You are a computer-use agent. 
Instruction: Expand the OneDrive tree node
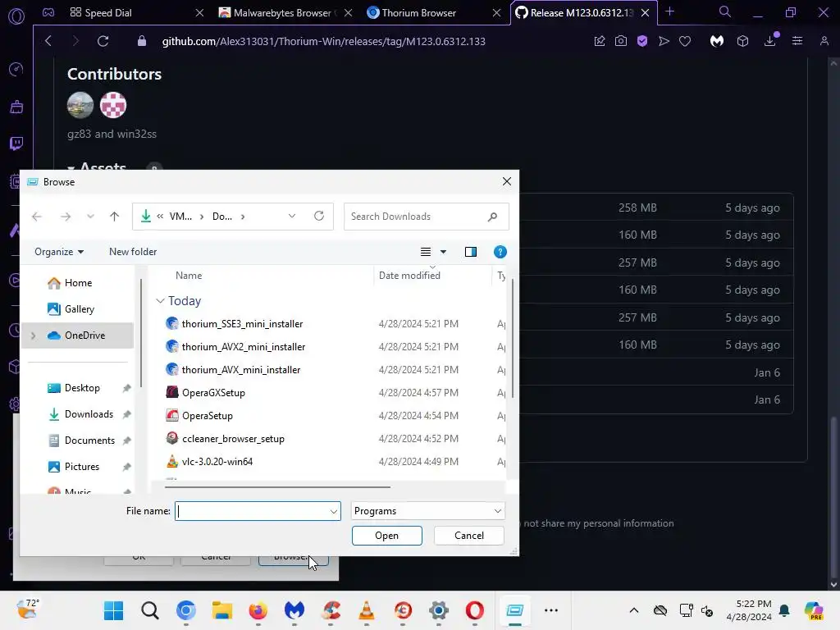tap(33, 336)
